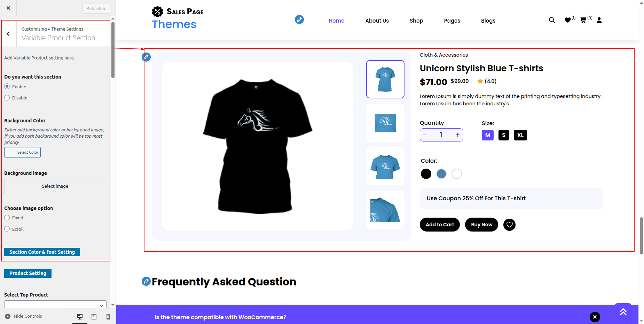The height and width of the screenshot is (324, 644).
Task: Select the Disable radio option
Action: 7,98
